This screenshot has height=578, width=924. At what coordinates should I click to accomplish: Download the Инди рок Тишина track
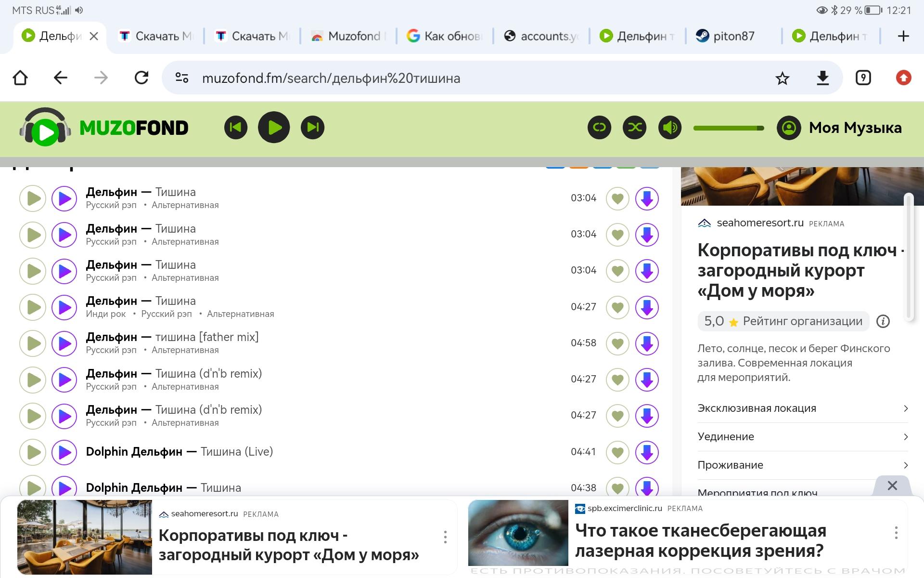pyautogui.click(x=647, y=307)
